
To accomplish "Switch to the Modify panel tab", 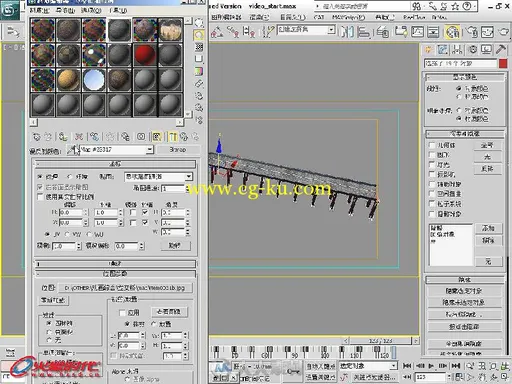I will [443, 50].
